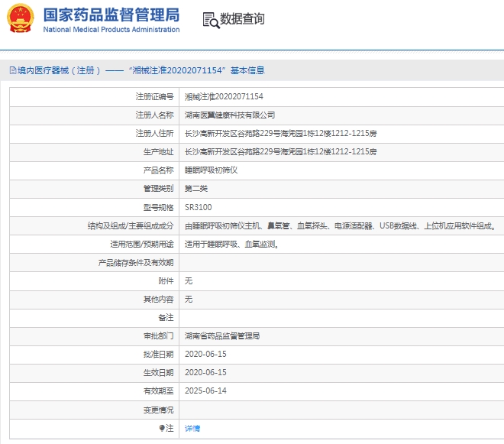This screenshot has width=504, height=444.
Task: Click the national emblem logo
Action: pyautogui.click(x=21, y=18)
